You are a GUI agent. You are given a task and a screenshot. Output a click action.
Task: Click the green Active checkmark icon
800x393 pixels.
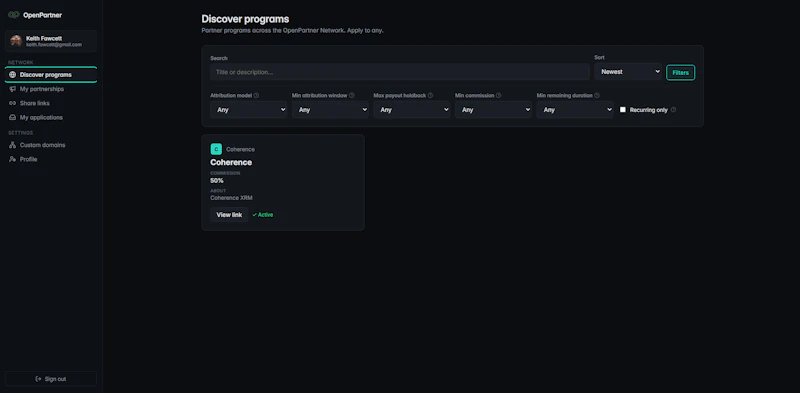[255, 215]
